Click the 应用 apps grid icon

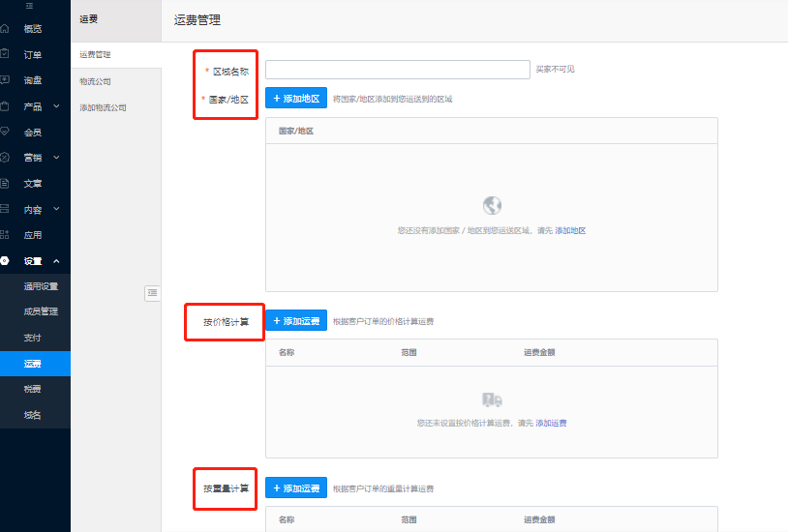pyautogui.click(x=5, y=234)
